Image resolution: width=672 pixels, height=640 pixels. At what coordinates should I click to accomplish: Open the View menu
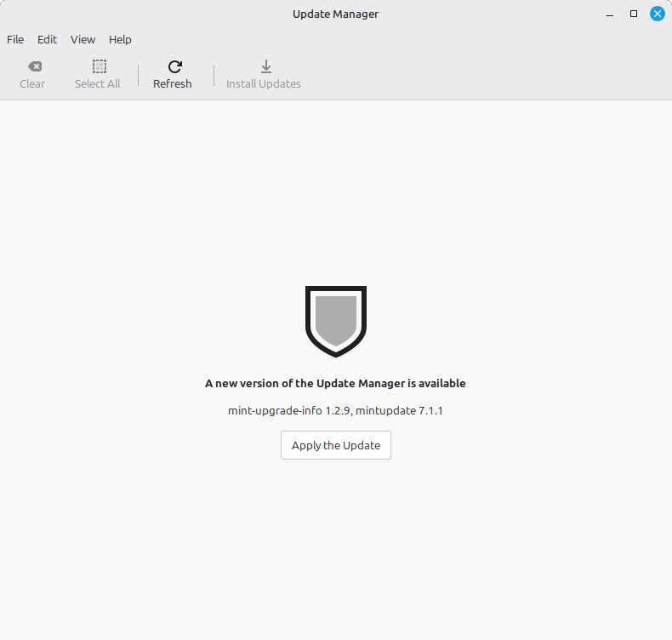83,39
